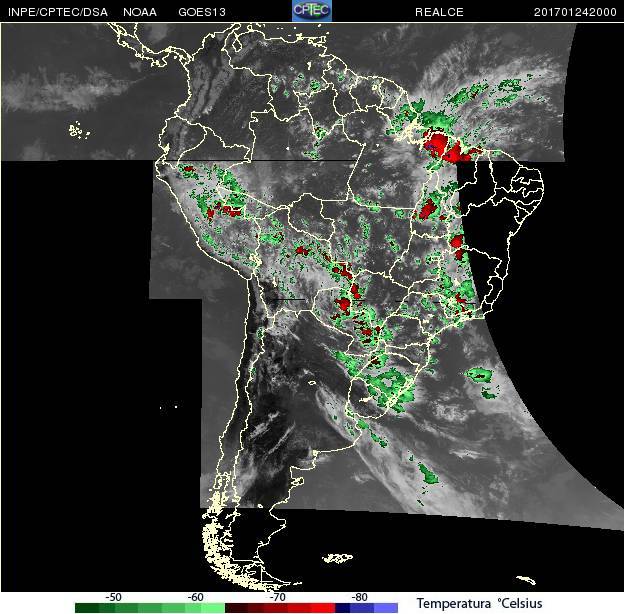Click the -50 legend label

[113, 597]
